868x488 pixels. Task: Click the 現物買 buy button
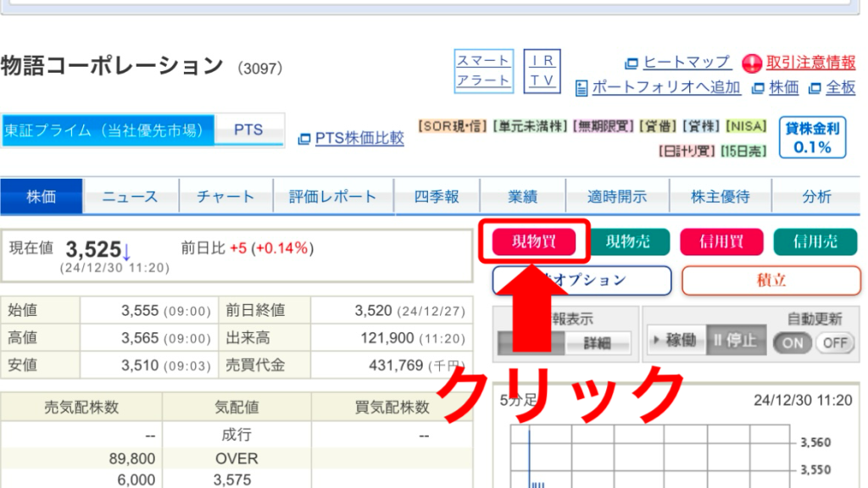tap(534, 242)
